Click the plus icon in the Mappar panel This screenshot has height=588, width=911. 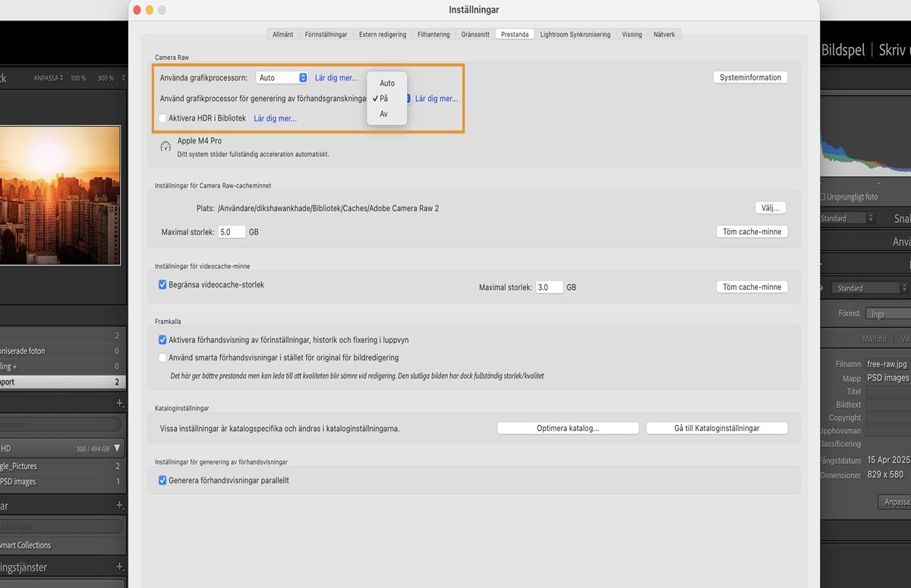[119, 403]
